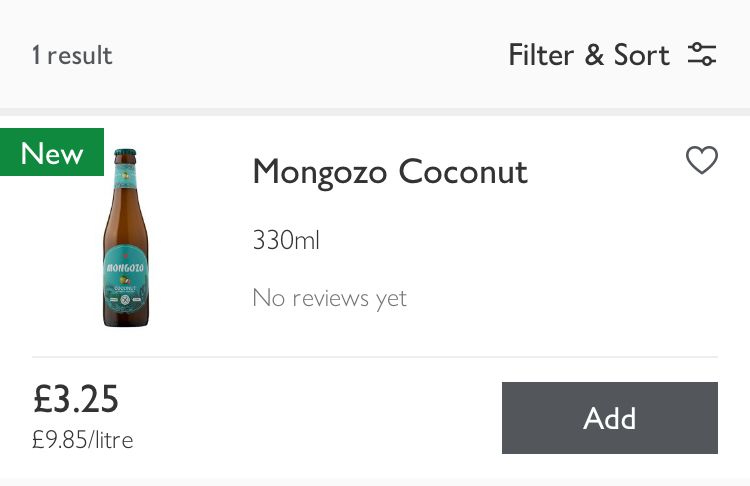Click the £3.25 price
The image size is (750, 486).
pyautogui.click(x=76, y=399)
